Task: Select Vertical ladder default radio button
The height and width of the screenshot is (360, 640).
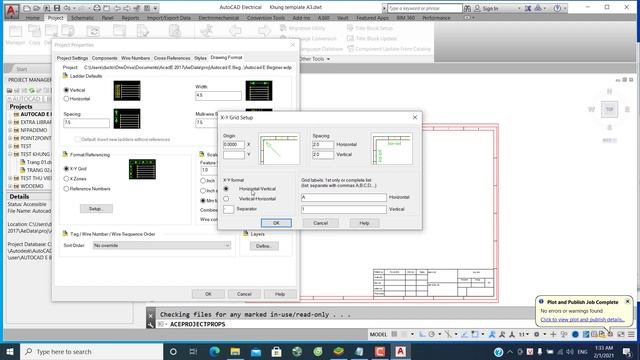Action: [66, 90]
